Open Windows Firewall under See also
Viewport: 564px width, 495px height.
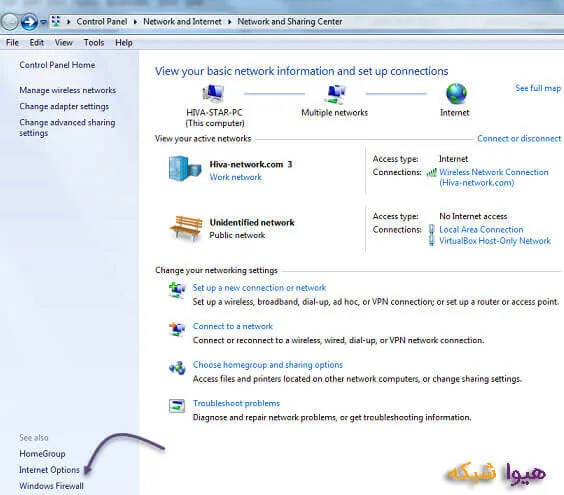coord(51,486)
